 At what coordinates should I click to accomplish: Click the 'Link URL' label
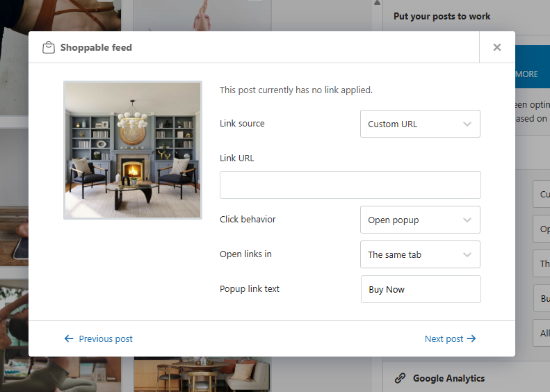[237, 158]
